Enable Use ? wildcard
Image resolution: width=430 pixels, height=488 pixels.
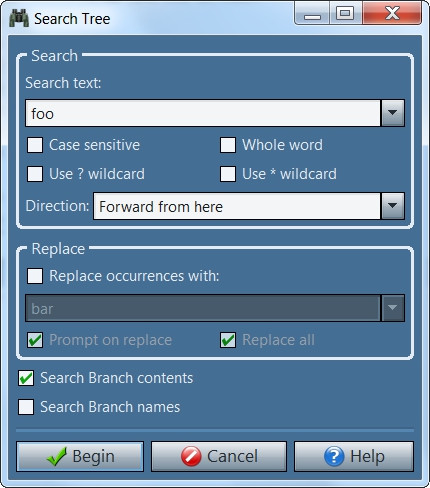click(35, 174)
